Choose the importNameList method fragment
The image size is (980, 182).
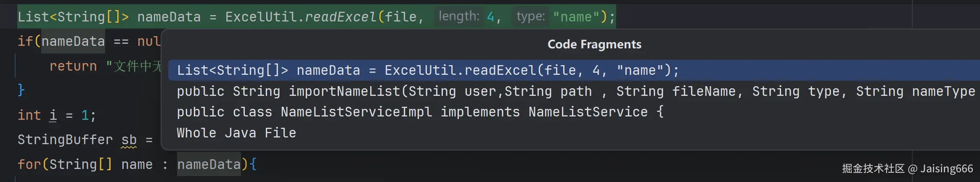click(575, 91)
